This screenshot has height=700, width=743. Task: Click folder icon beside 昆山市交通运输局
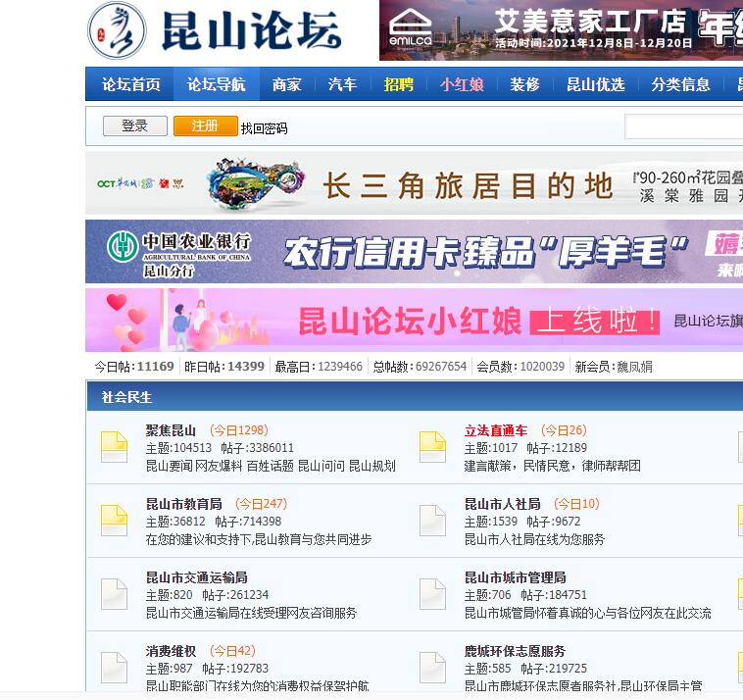click(x=115, y=594)
